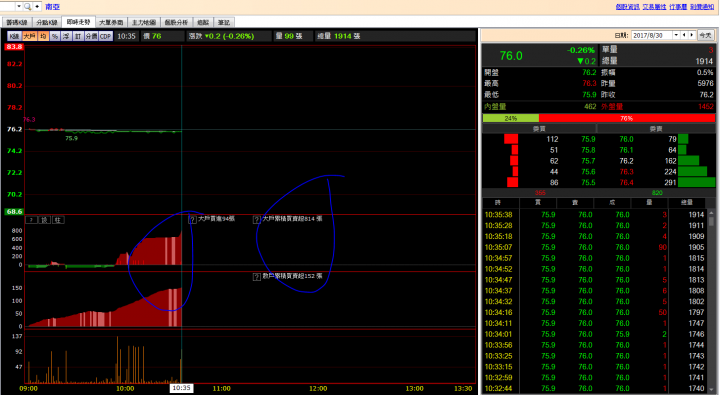Go to next date with right arrow
This screenshot has height=395, width=720.
pyautogui.click(x=692, y=35)
